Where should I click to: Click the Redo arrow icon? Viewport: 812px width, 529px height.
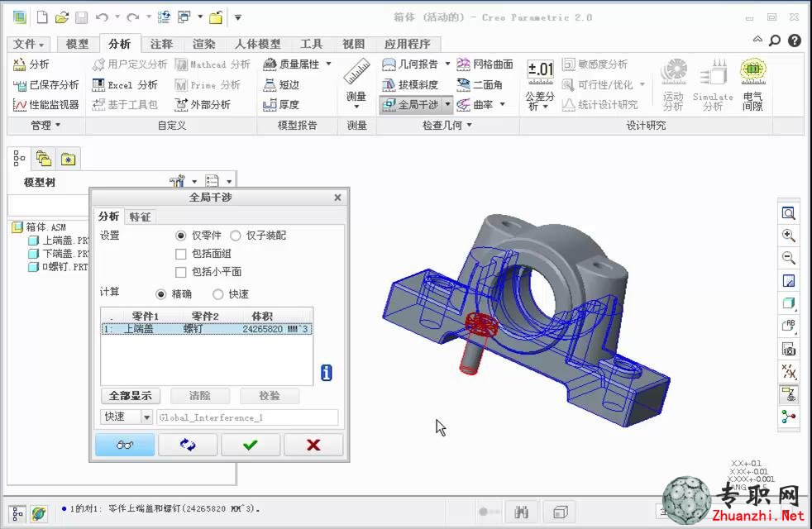132,17
